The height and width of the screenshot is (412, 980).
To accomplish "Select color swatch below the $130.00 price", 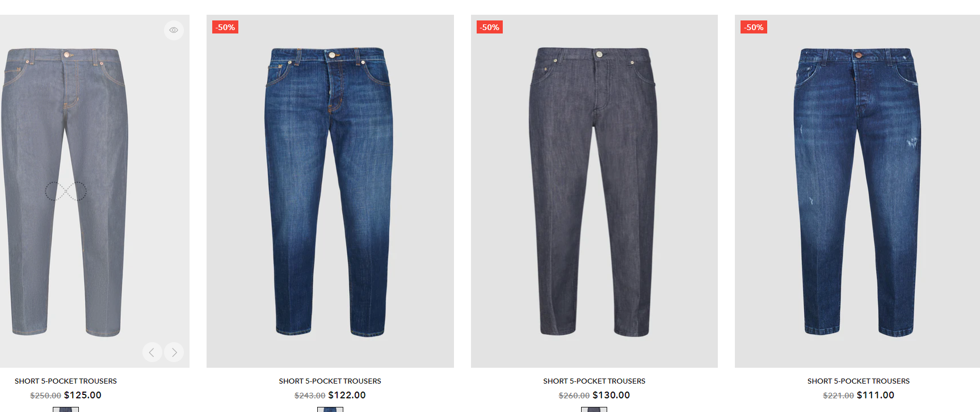I will click(594, 409).
